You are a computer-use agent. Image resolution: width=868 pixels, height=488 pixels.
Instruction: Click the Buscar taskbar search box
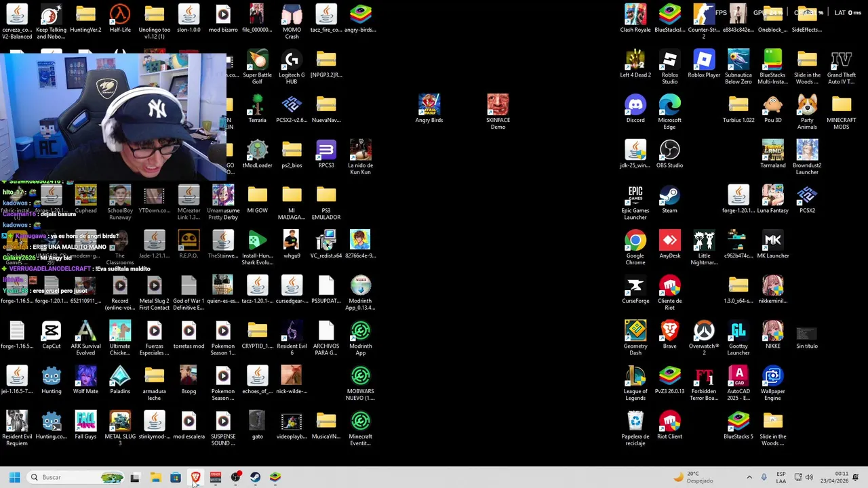pyautogui.click(x=76, y=477)
